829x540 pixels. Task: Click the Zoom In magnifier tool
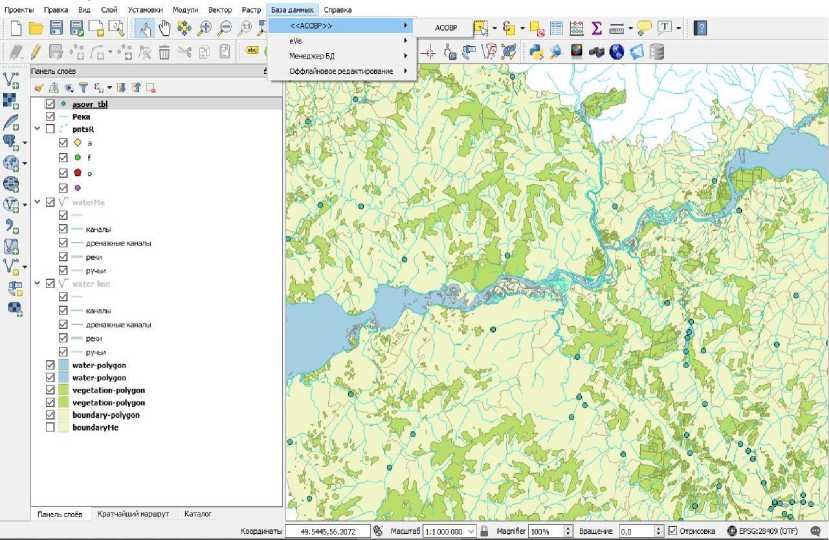point(204,28)
